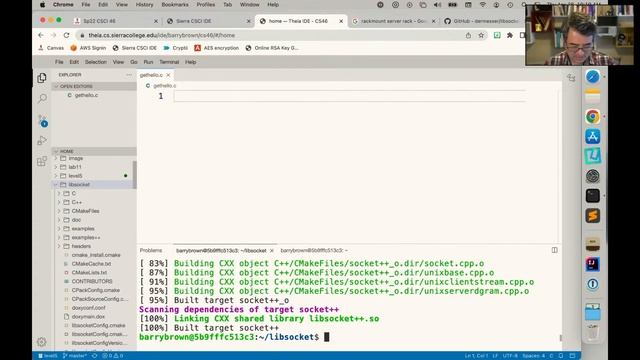Open the AES encryption bookmark
This screenshot has height=360, width=640.
click(x=217, y=48)
